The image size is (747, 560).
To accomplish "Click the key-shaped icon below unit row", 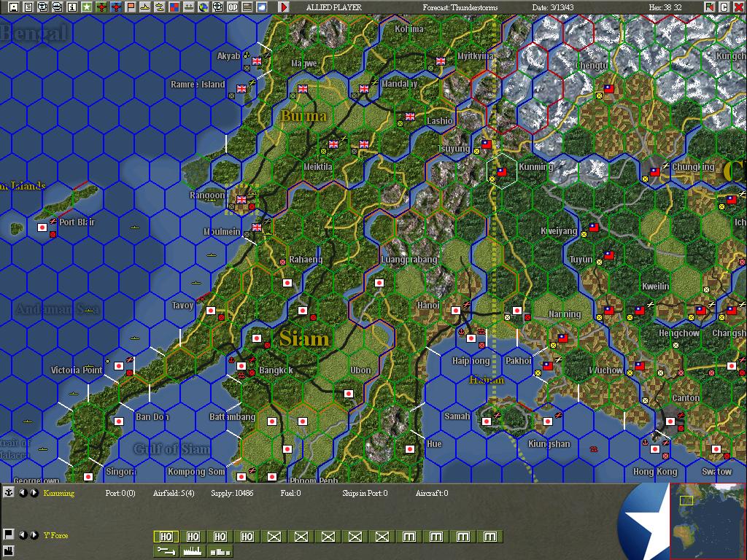I will point(166,551).
